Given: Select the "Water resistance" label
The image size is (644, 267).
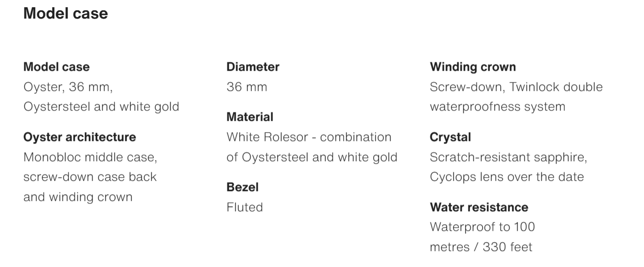Looking at the screenshot, I should tap(479, 208).
